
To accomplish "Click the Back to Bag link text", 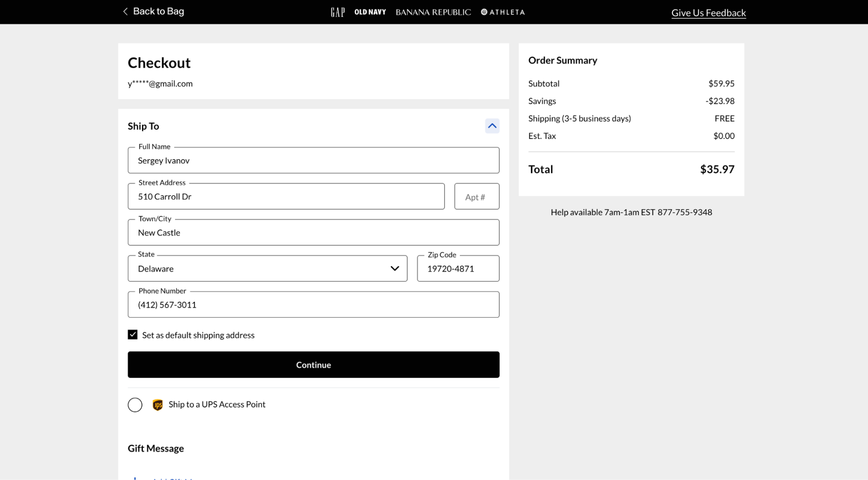I will tap(158, 11).
